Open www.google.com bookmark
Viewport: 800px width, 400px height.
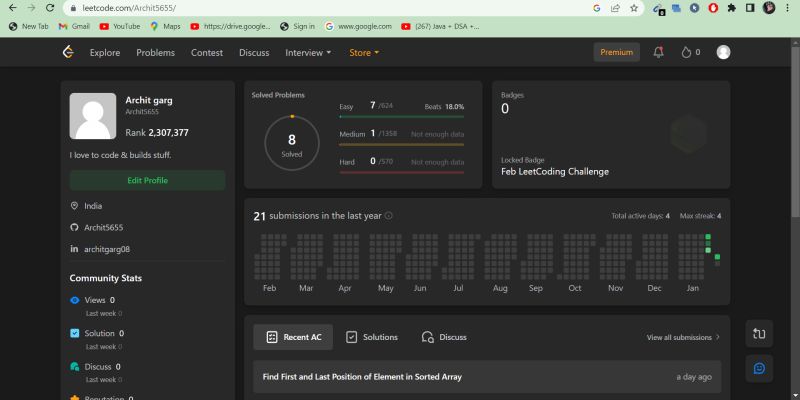coord(358,26)
